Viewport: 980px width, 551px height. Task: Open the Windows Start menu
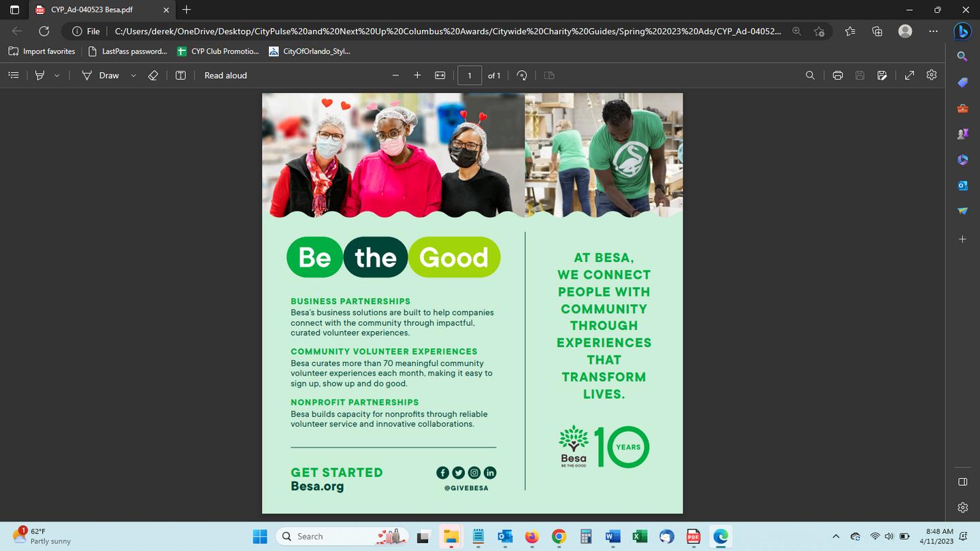(260, 537)
